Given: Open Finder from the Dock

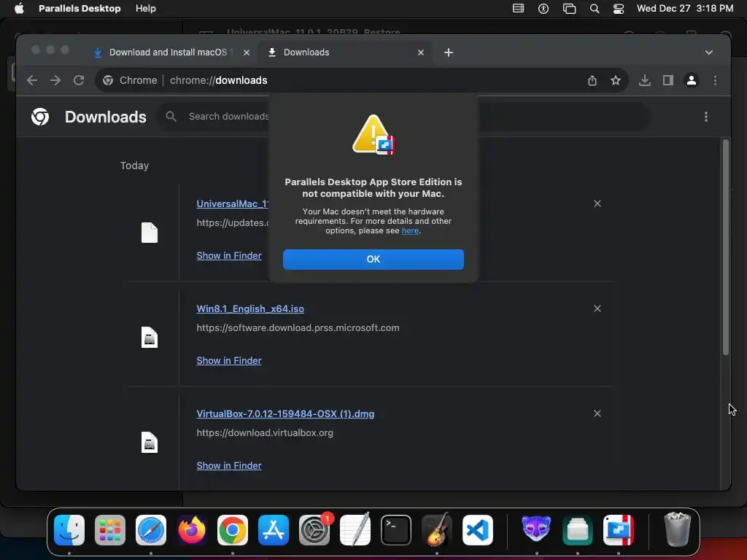Looking at the screenshot, I should coord(69,530).
